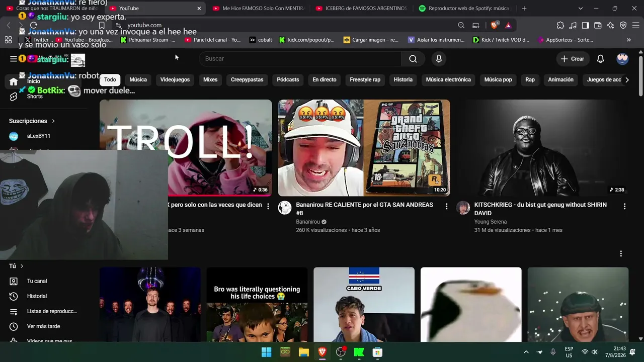Image resolution: width=644 pixels, height=362 pixels.
Task: Open the AppSorteos bookmark
Action: 566,40
